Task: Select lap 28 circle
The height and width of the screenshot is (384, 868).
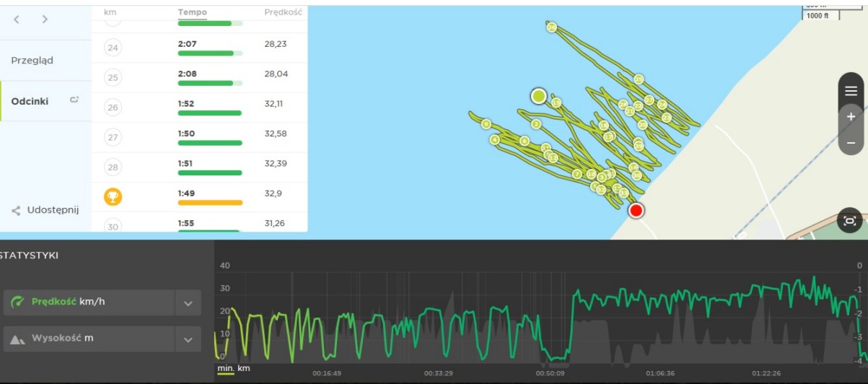Action: [x=113, y=167]
